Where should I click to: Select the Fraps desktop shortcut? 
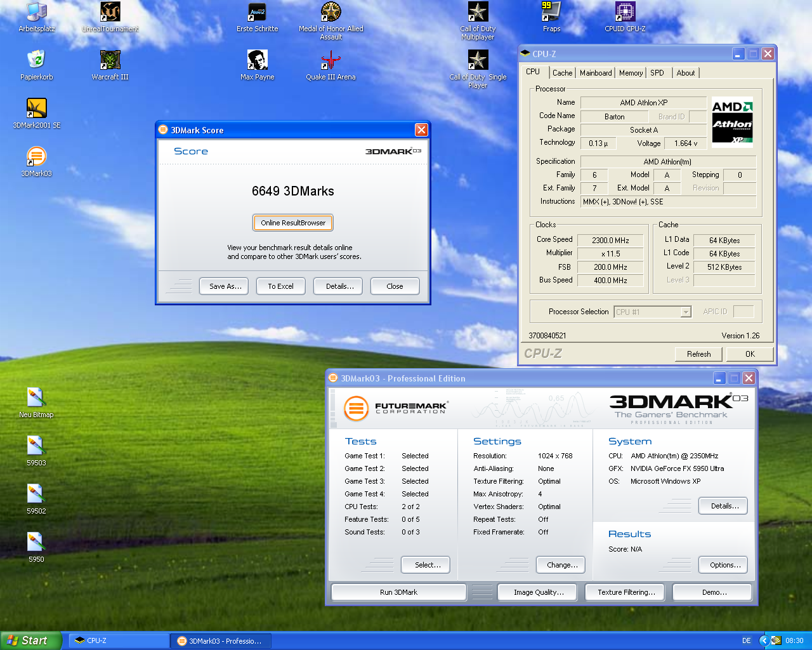click(x=551, y=17)
